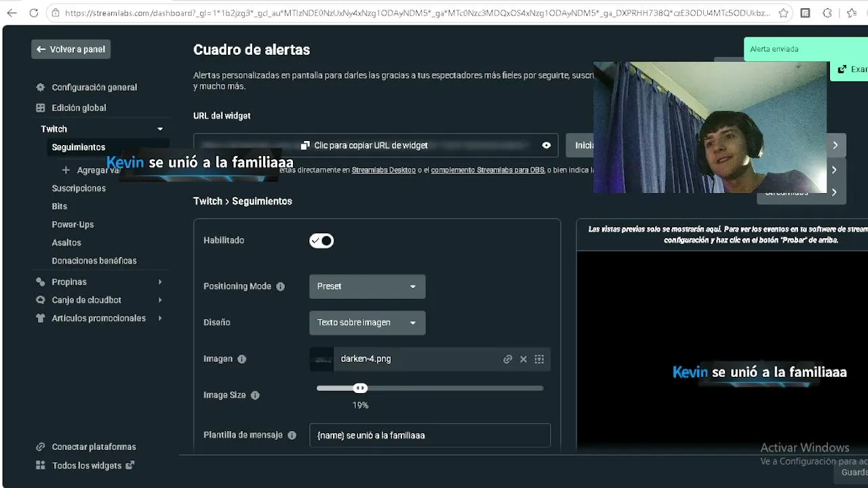Screen dimensions: 868x488
Task: Open the Positioning Mode Preset dropdown
Action: [368, 287]
